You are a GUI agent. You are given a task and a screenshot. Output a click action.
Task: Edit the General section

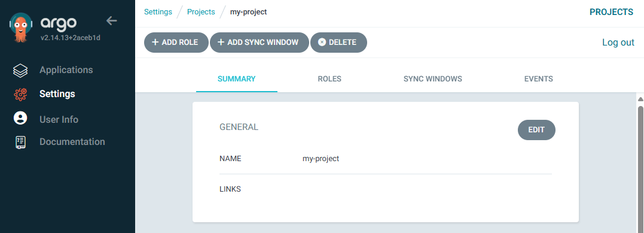point(536,130)
